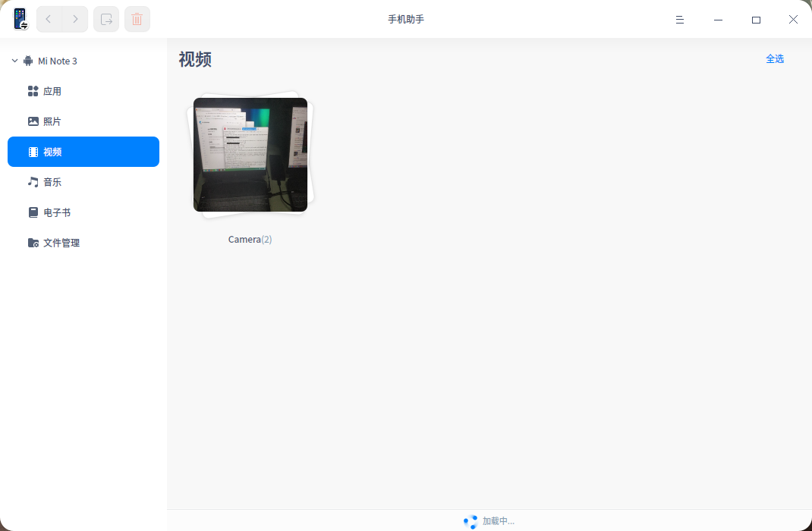Go back with the left arrow button
812x531 pixels.
(x=49, y=19)
